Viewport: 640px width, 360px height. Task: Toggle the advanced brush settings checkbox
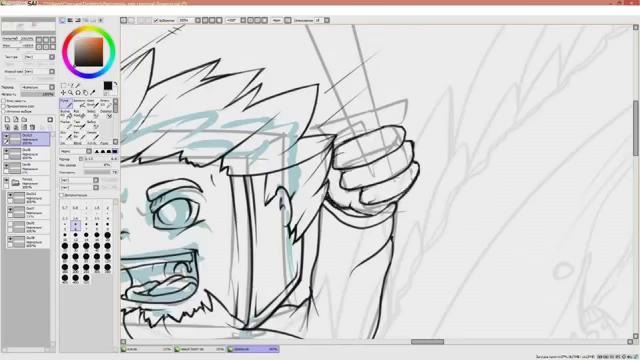(x=62, y=195)
